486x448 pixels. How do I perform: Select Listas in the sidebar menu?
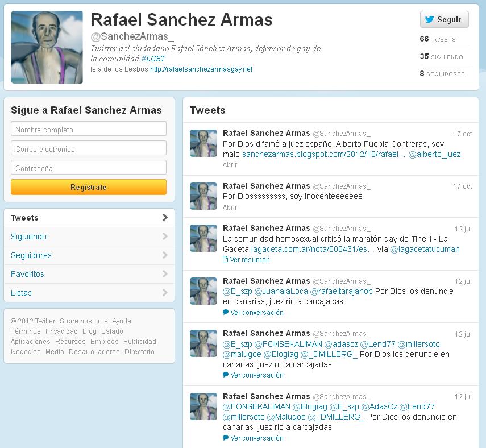89,293
